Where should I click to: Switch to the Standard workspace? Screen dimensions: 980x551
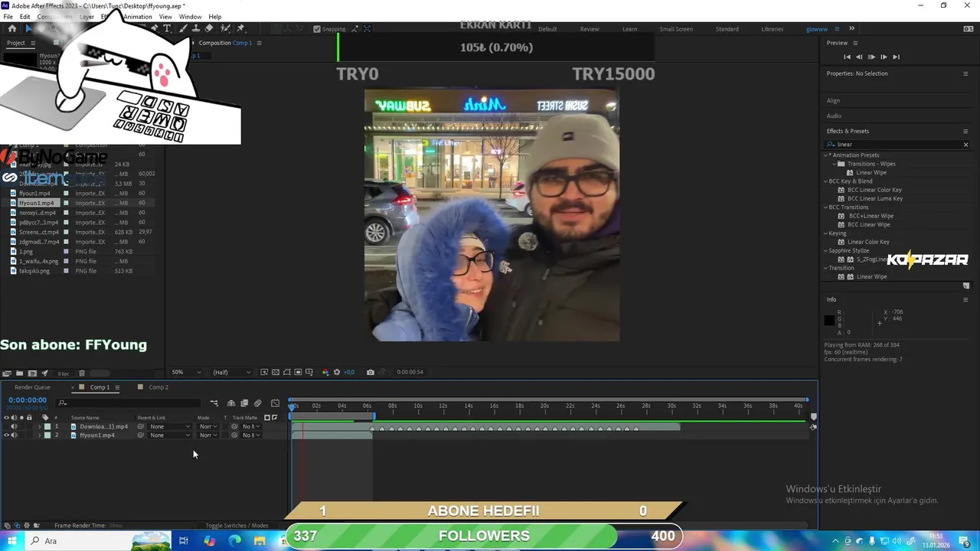click(727, 29)
